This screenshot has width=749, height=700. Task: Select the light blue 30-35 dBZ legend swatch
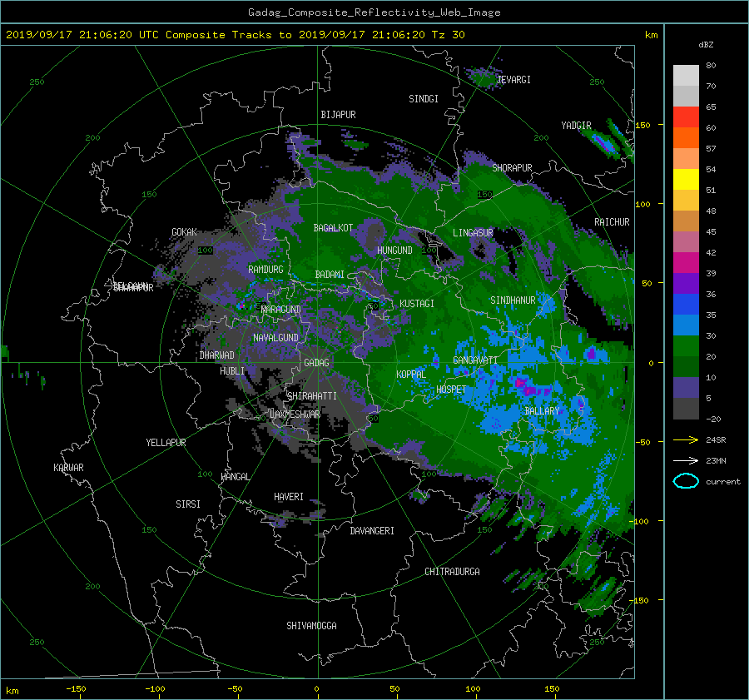coord(686,325)
